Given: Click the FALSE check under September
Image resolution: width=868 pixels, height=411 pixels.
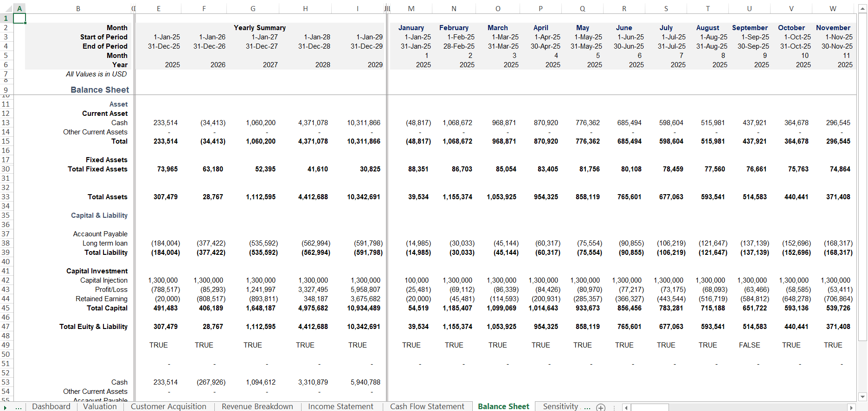Looking at the screenshot, I should point(750,345).
